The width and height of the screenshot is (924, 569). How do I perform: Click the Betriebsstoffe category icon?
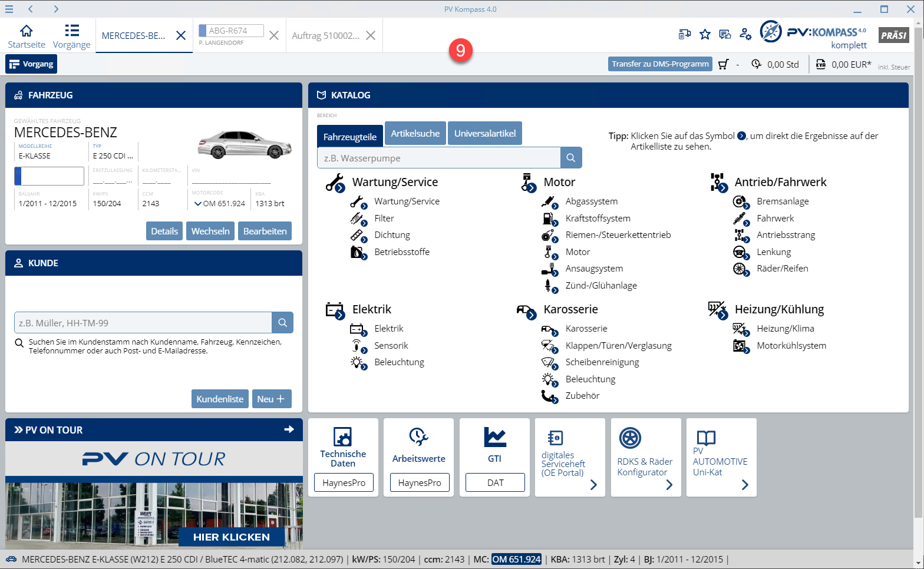358,252
